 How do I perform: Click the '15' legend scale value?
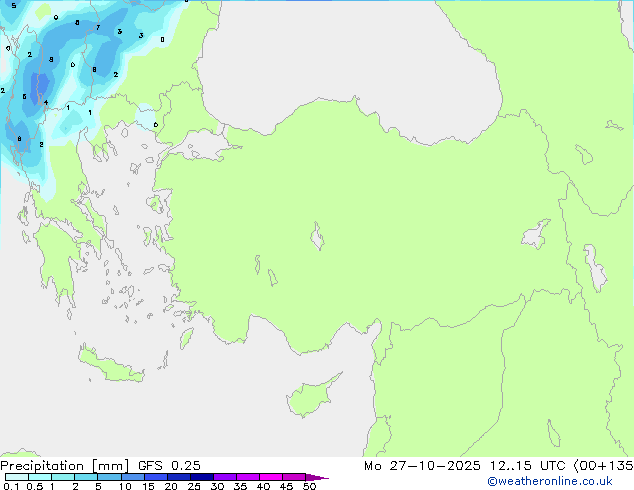(x=148, y=486)
